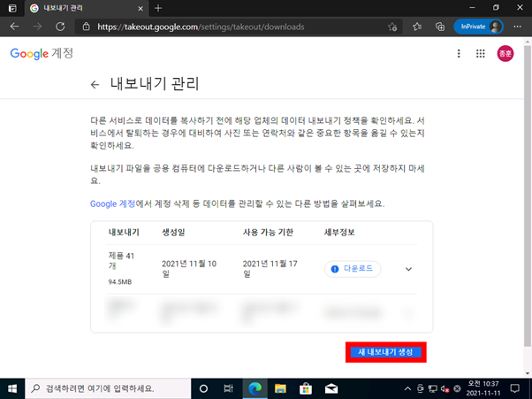The height and width of the screenshot is (399, 532).
Task: Select the 사용 가능 기한 column header
Action: (x=268, y=233)
